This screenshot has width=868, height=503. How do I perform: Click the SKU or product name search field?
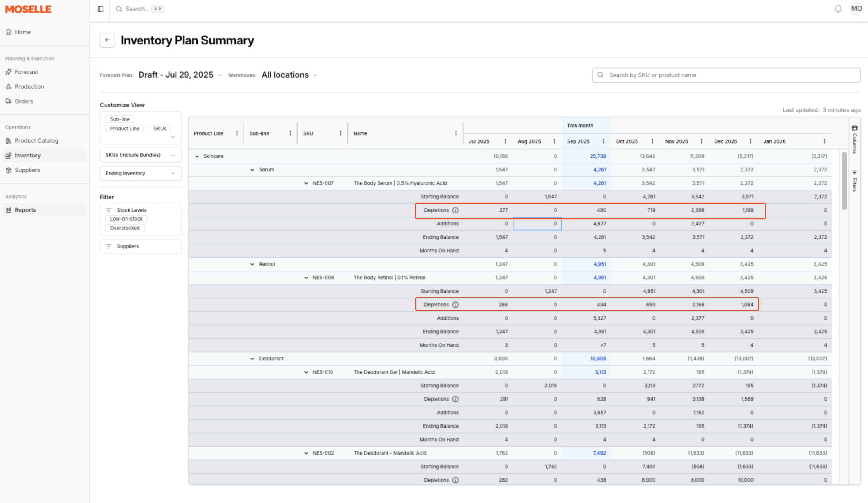coord(726,75)
